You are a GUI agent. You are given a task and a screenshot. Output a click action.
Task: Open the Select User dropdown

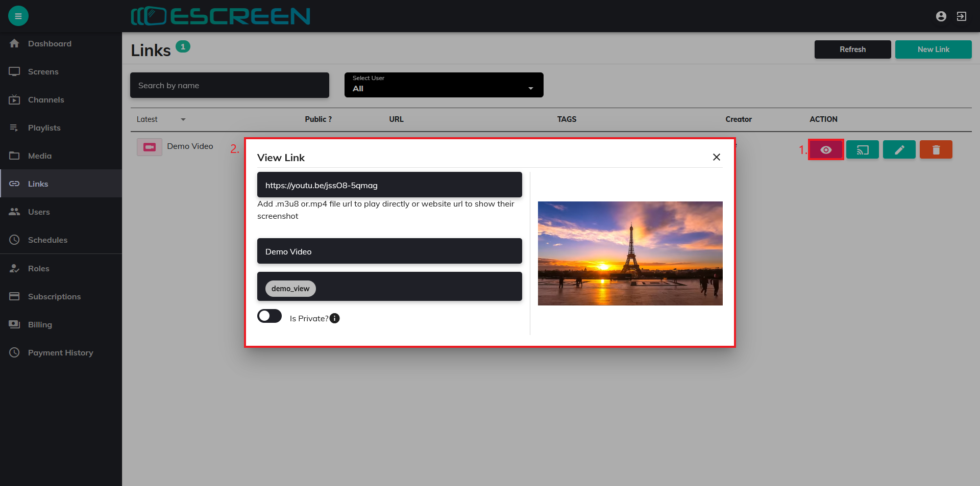click(x=444, y=85)
